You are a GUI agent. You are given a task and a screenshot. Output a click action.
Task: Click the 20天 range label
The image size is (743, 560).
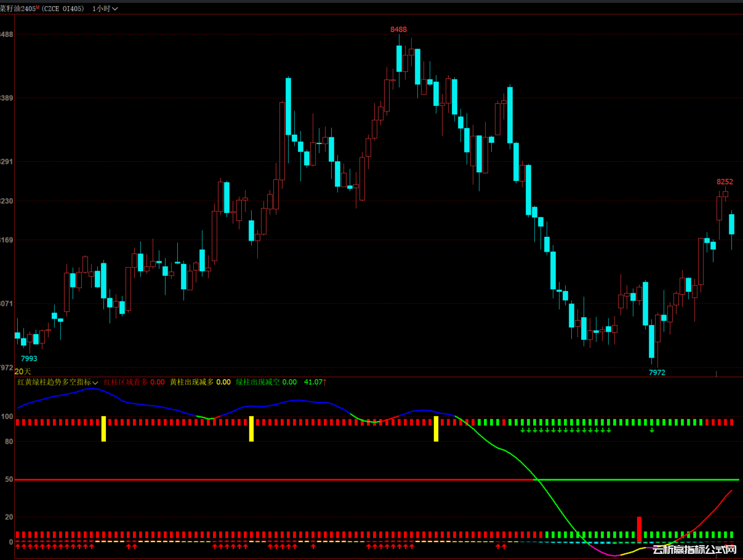(x=22, y=372)
